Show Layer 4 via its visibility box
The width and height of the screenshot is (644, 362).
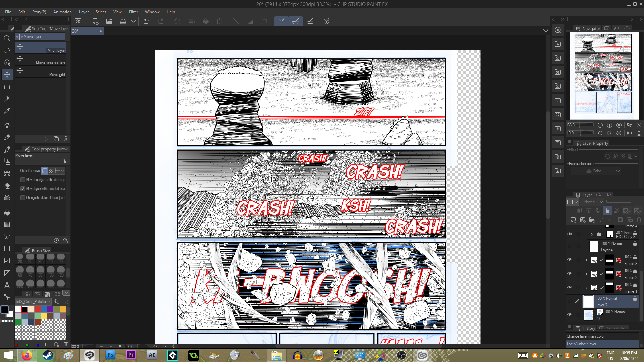570,246
